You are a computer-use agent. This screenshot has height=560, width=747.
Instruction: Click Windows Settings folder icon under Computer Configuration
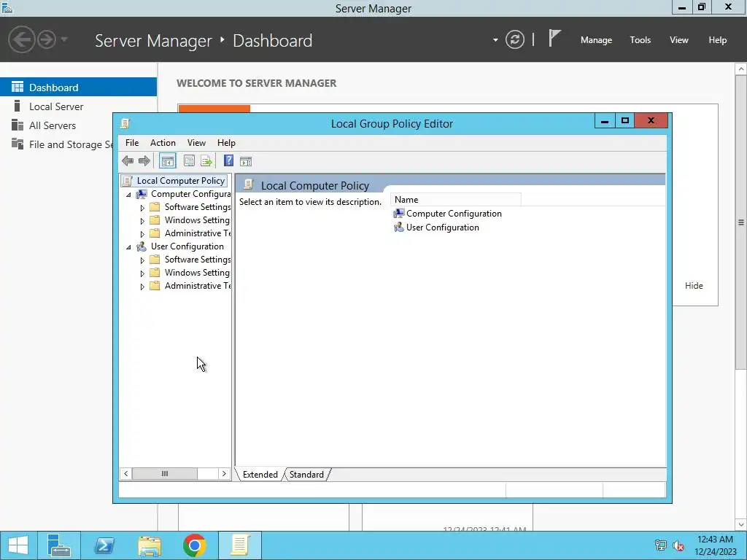coord(155,220)
